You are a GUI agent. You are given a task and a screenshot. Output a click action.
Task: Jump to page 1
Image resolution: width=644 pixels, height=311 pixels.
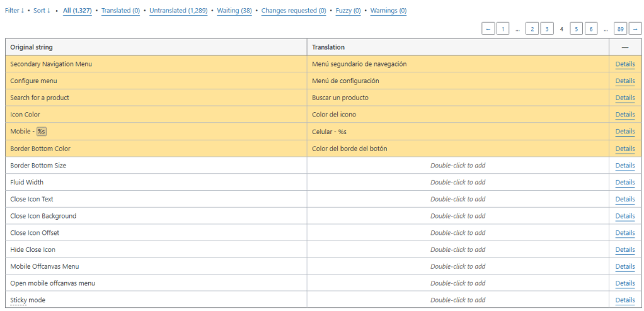point(503,29)
